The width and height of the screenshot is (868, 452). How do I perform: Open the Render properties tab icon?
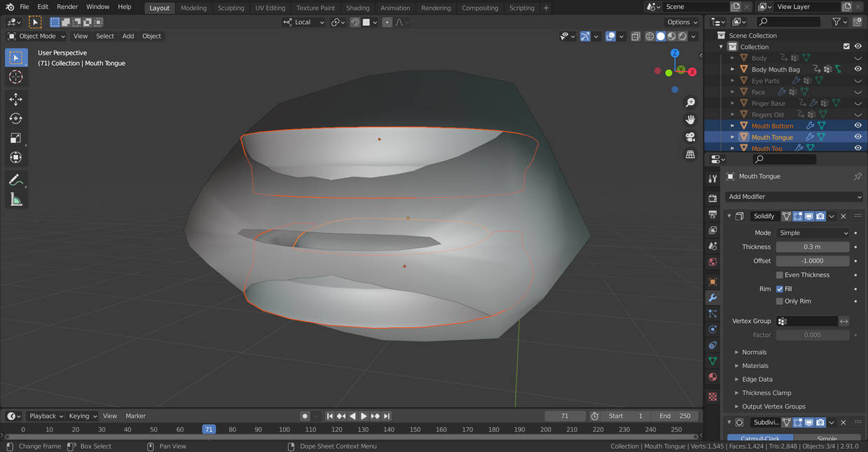coord(712,198)
